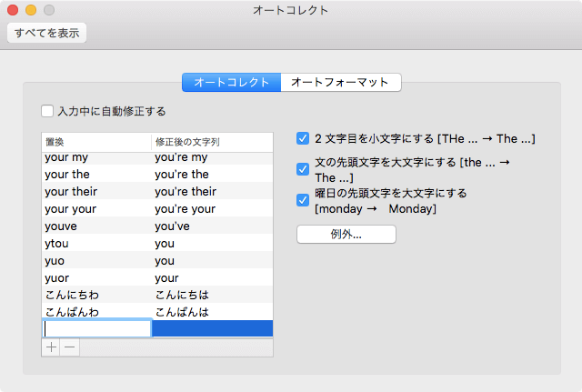The width and height of the screenshot is (582, 392).
Task: Select the ytou correction row
Action: 156,243
